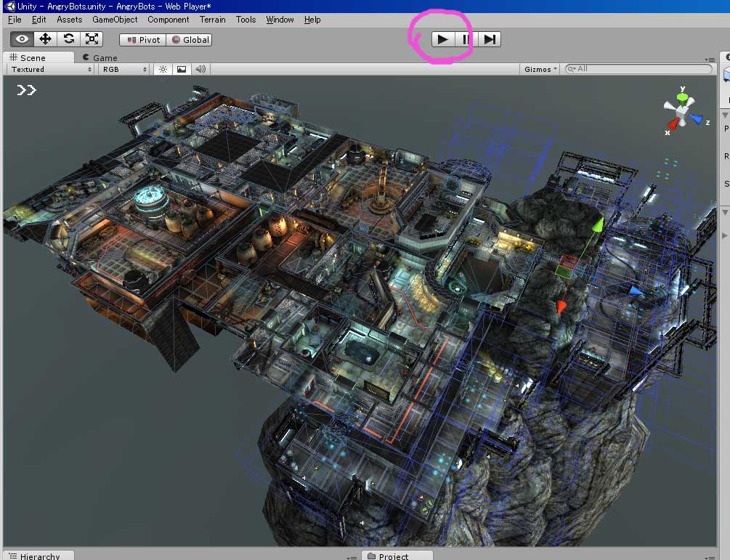
Task: Open the Textured draw mode dropdown
Action: (47, 69)
